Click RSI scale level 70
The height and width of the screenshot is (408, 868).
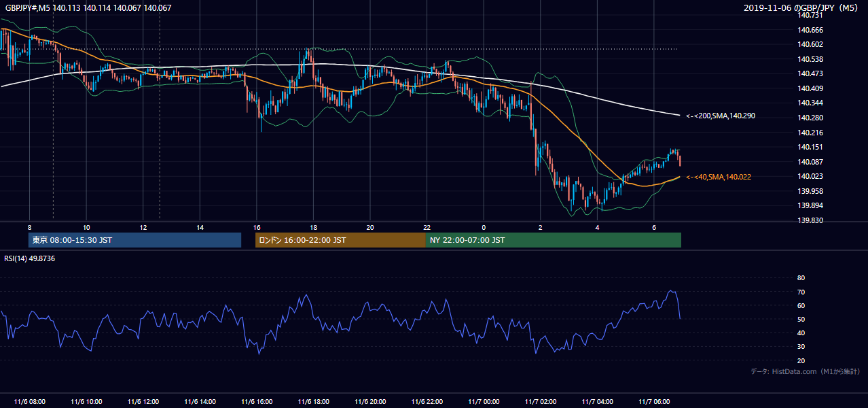click(x=801, y=292)
